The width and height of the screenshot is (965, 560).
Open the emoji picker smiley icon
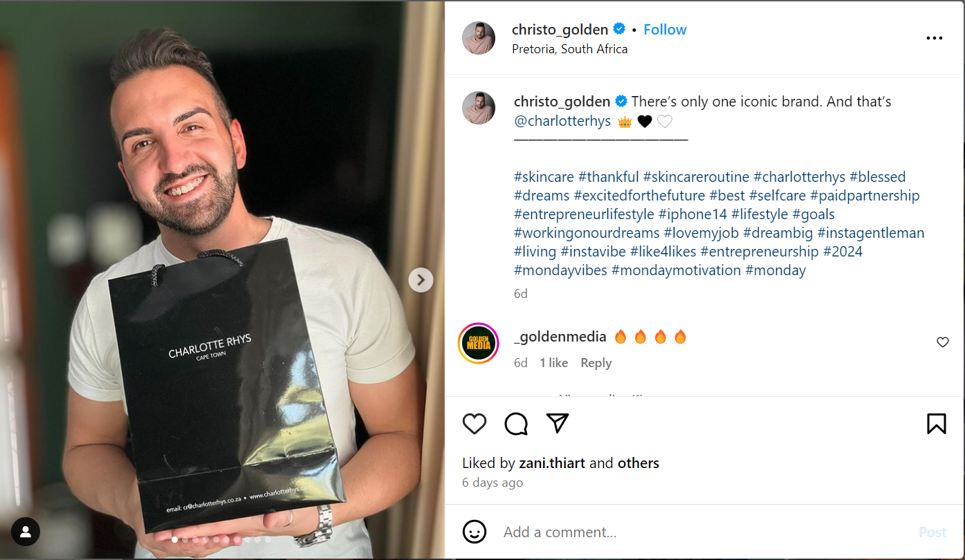(474, 532)
